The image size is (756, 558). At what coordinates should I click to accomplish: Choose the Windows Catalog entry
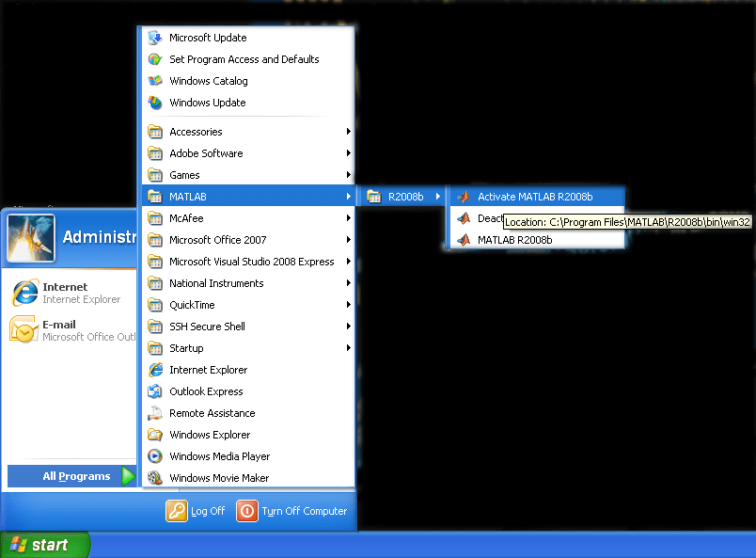[248, 81]
